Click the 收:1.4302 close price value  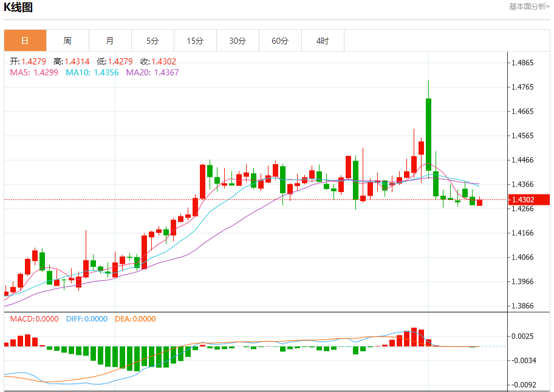click(x=159, y=61)
